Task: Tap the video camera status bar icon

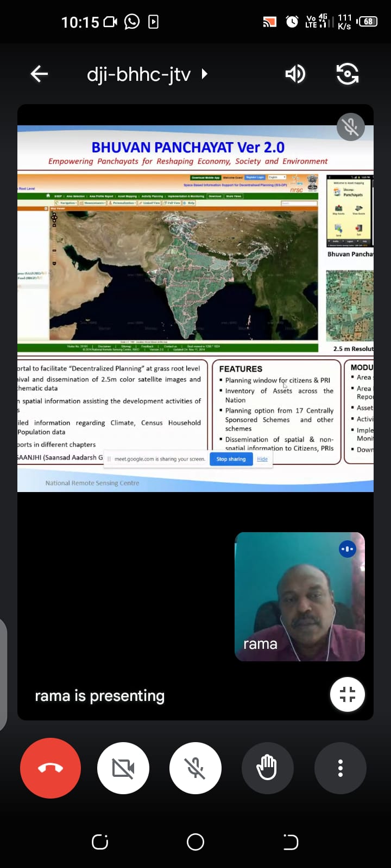Action: (x=110, y=22)
